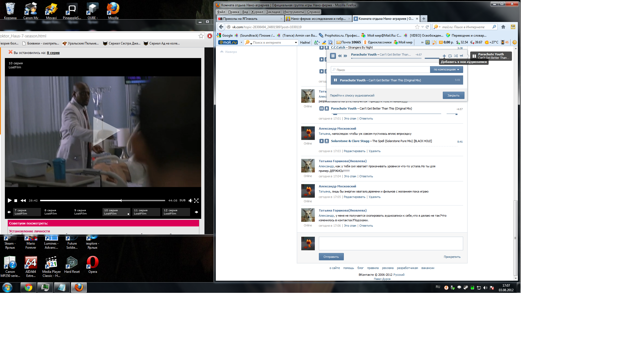Toggle repeat in VK audio player
The image size is (644, 362).
coord(450,56)
